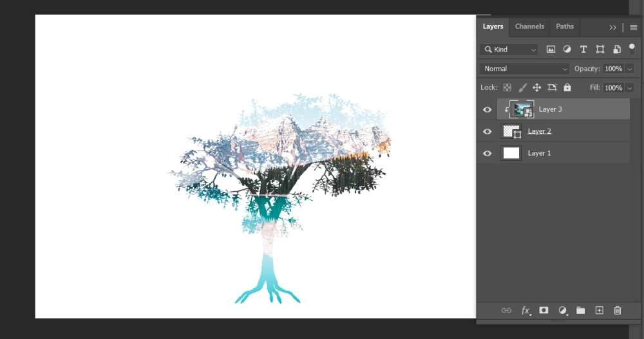Create new fill or adjustment layer
This screenshot has width=644, height=339.
(563, 311)
